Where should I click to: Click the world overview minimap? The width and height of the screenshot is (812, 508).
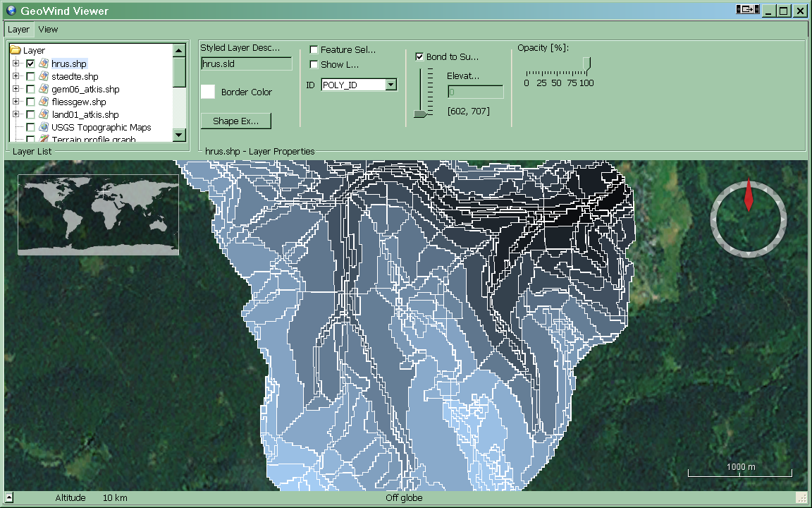click(98, 214)
